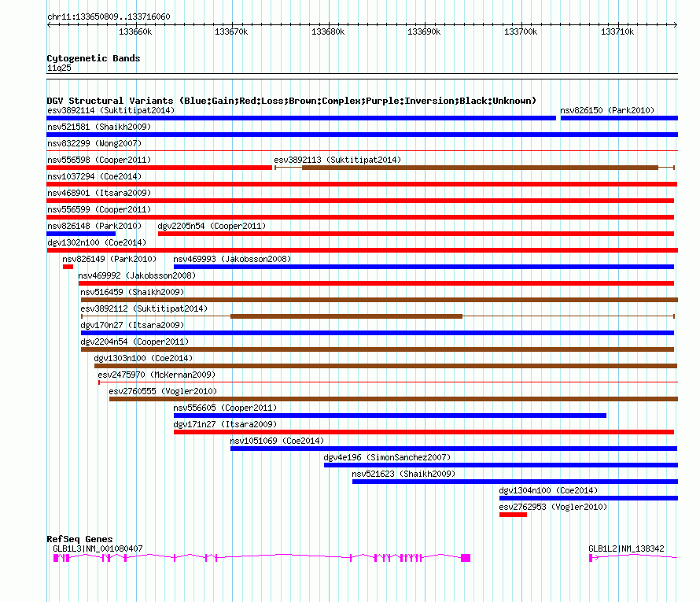The width and height of the screenshot is (700, 602).
Task: Click the nsv469992 (Jakobsson2008) label
Action: point(137,275)
